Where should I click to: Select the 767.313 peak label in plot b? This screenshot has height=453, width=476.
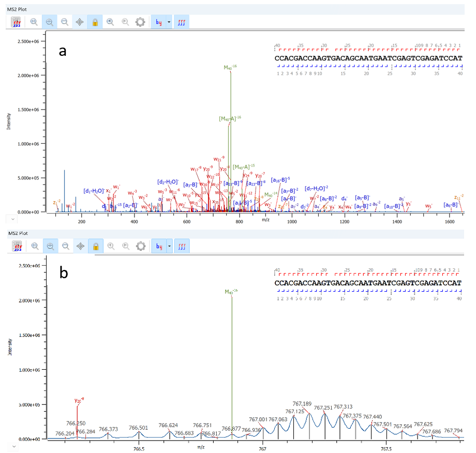coord(343,406)
